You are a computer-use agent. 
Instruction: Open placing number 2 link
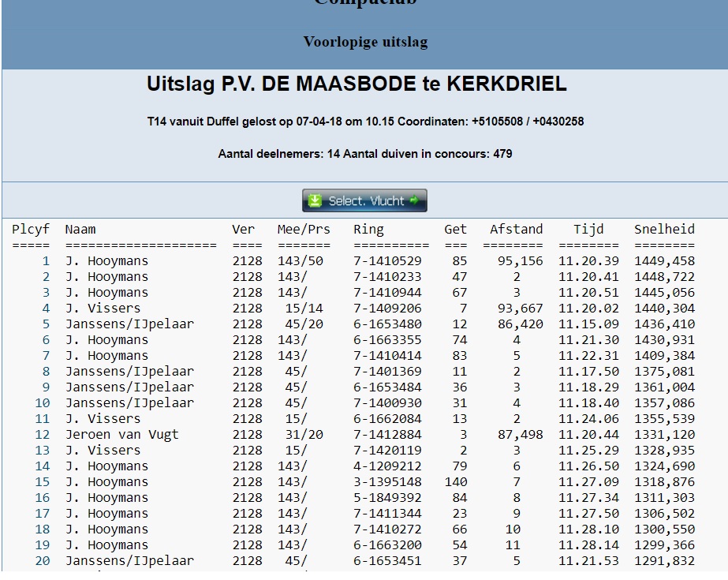pyautogui.click(x=46, y=277)
